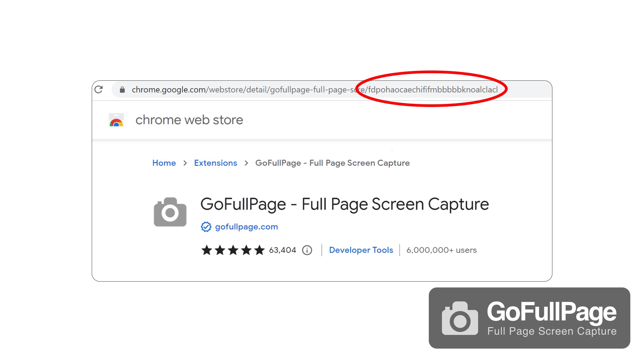Visit the gofullpage.com publisher link
The width and height of the screenshot is (644, 362).
246,227
